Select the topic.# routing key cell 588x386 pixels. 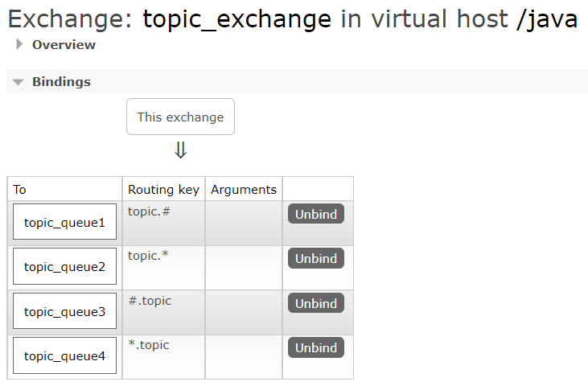[x=163, y=223]
